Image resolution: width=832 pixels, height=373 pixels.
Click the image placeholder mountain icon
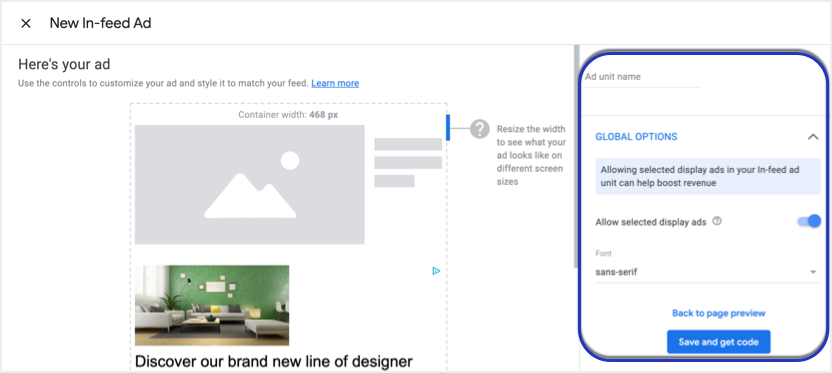(x=250, y=185)
